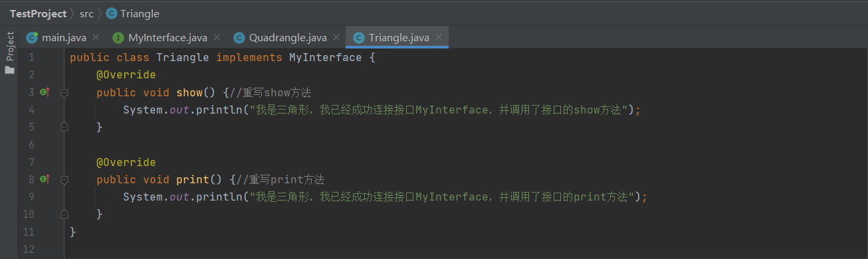Screen dimensions: 868x259
Task: Click the first @Override annotation on line 2
Action: click(126, 75)
